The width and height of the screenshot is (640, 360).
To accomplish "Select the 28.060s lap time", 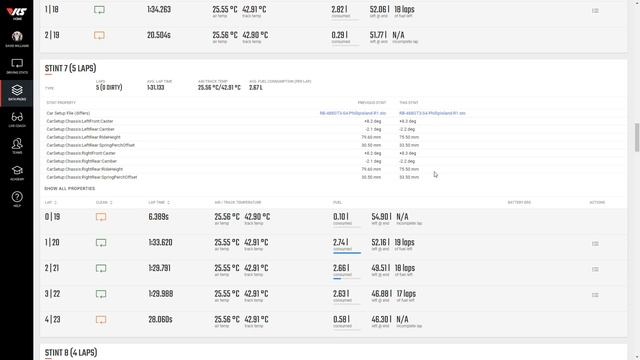I will pos(160,320).
